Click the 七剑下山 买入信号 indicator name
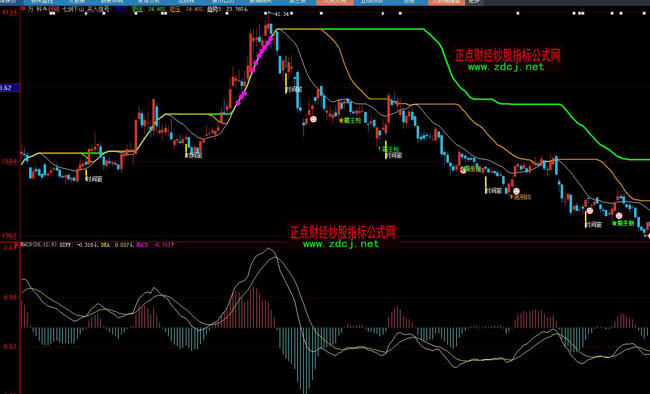650x394 pixels. [x=86, y=9]
